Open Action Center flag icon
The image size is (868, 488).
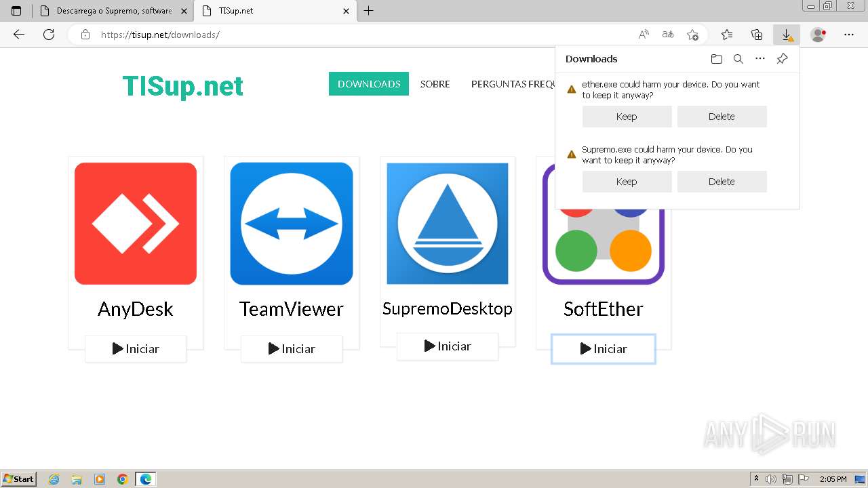804,479
